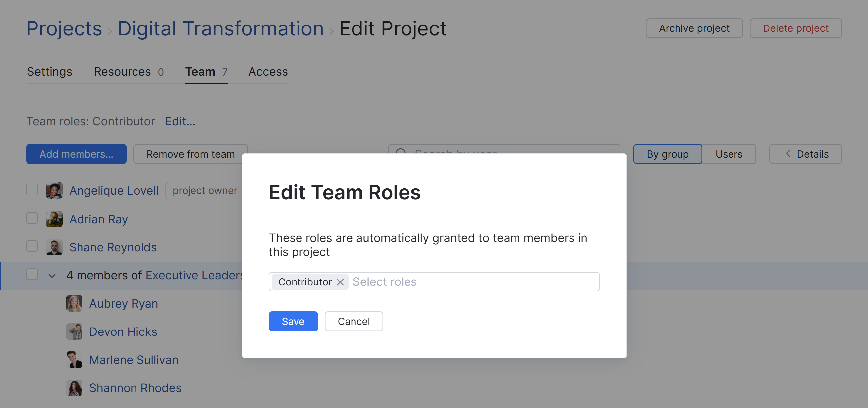Check the box beside Angelique Lovell

tap(32, 190)
